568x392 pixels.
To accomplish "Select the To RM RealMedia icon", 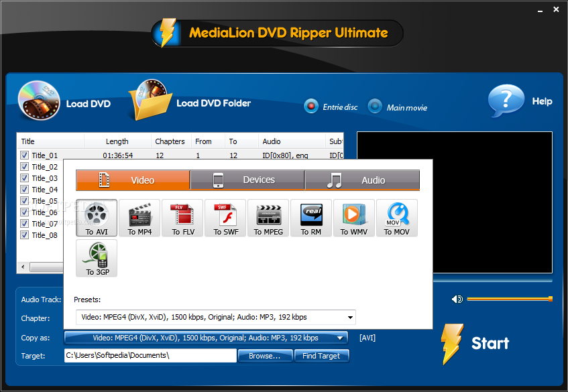I will [x=311, y=218].
